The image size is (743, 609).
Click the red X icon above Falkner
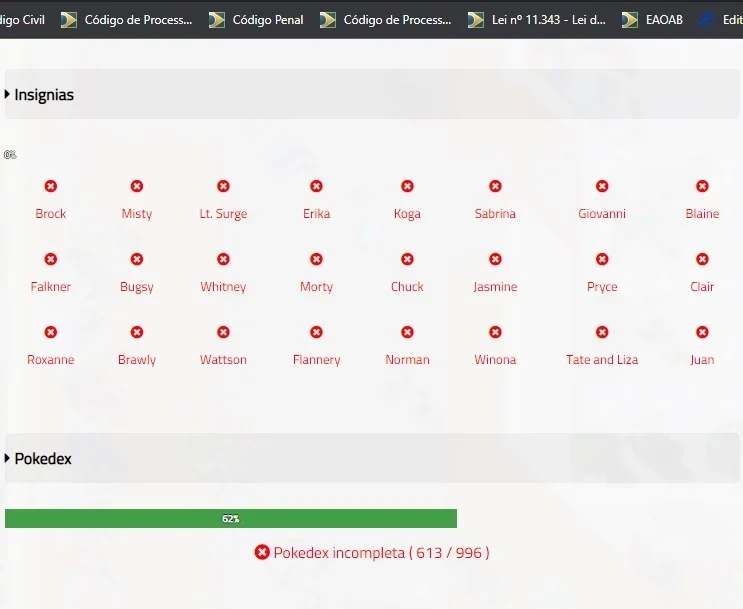(x=51, y=259)
